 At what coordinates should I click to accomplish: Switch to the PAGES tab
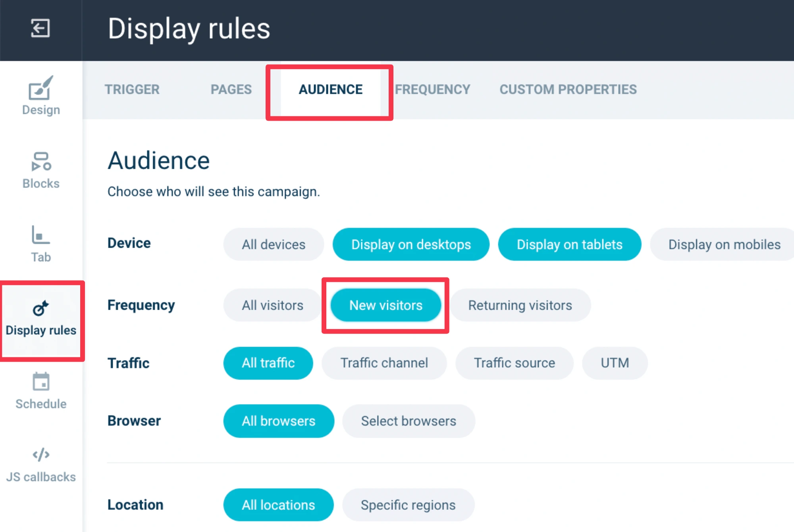click(x=231, y=90)
